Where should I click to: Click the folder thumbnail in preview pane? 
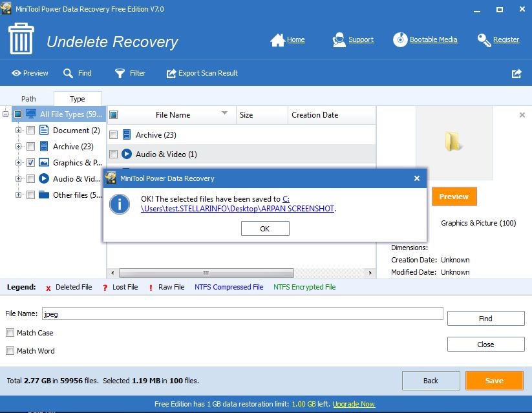click(x=453, y=142)
